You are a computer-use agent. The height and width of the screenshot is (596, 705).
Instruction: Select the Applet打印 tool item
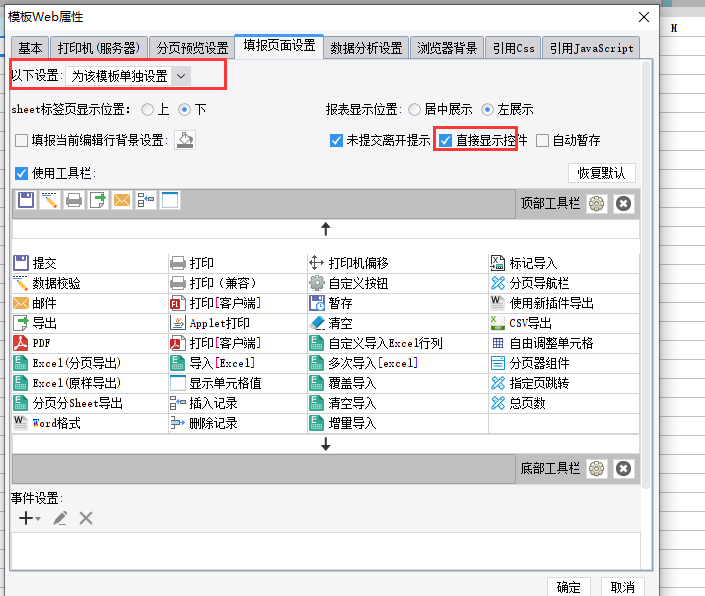click(238, 323)
